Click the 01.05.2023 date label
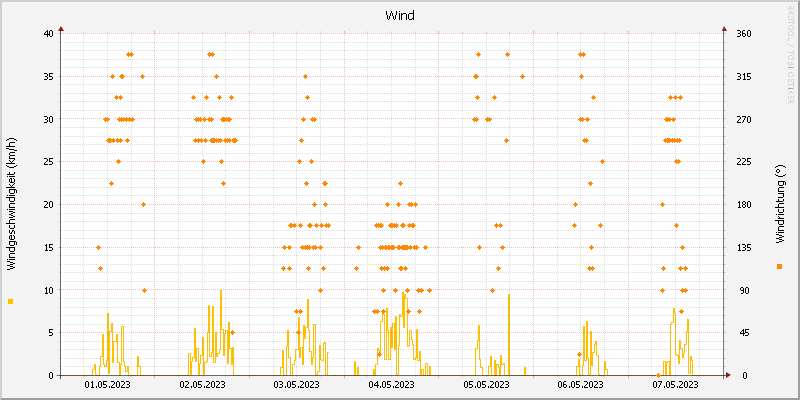 [108, 384]
